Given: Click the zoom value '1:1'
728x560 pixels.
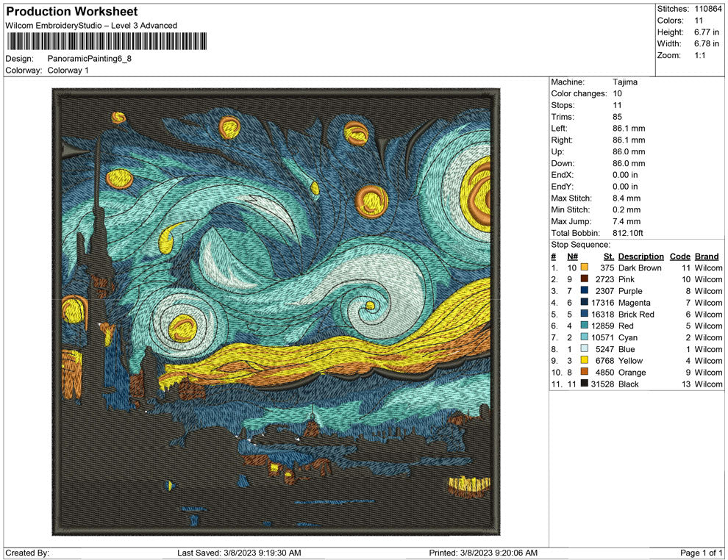Looking at the screenshot, I should pos(699,55).
